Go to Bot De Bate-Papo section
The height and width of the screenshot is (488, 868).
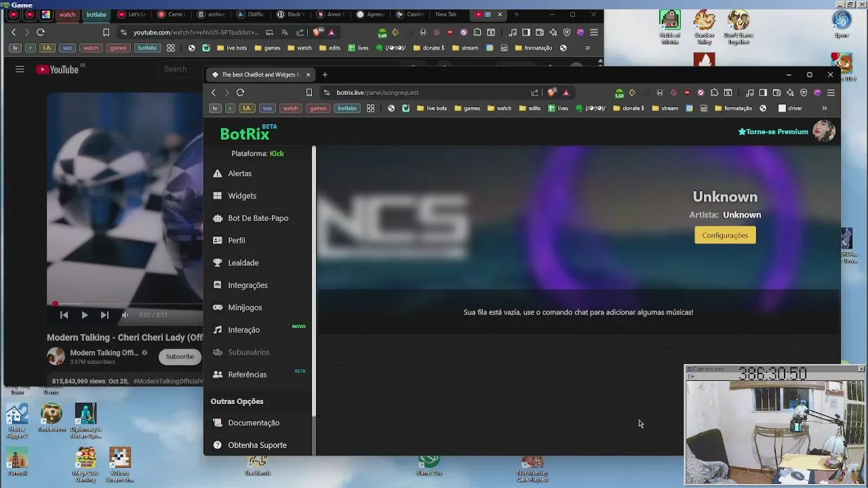point(259,218)
